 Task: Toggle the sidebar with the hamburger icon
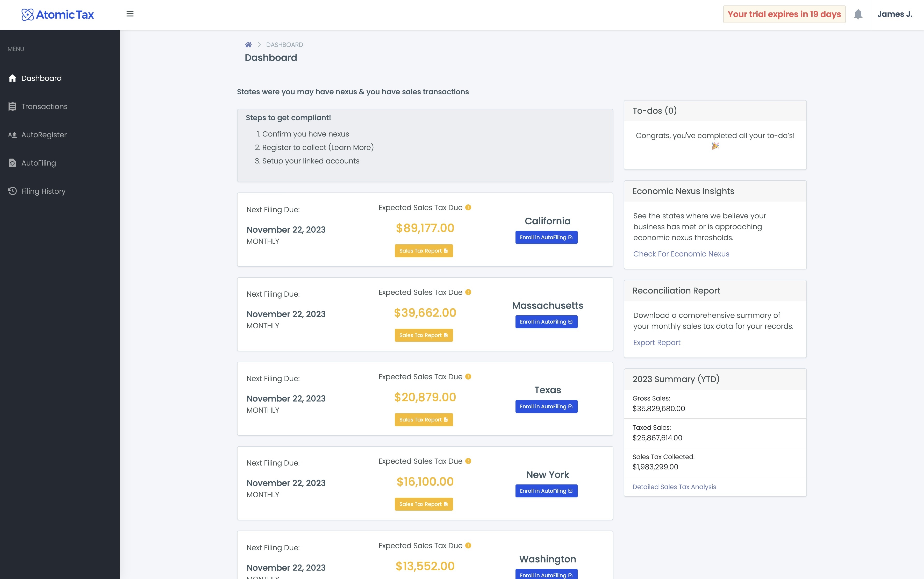point(130,14)
